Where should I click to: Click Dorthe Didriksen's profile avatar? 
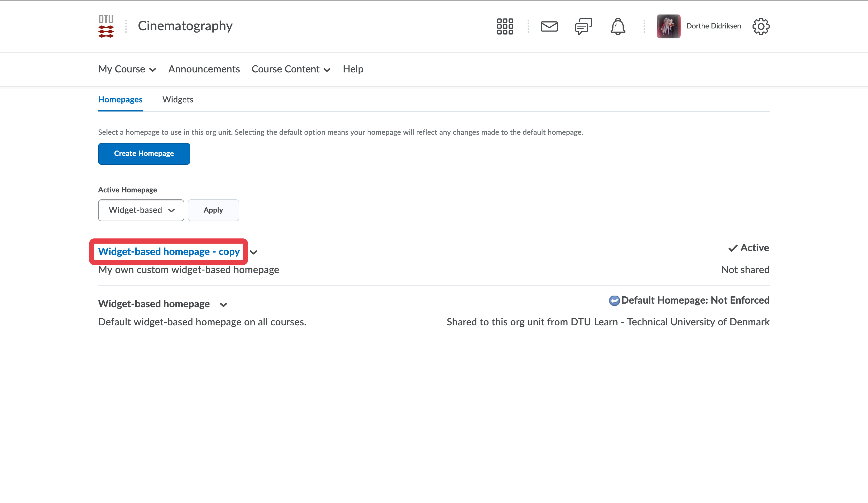tap(668, 26)
